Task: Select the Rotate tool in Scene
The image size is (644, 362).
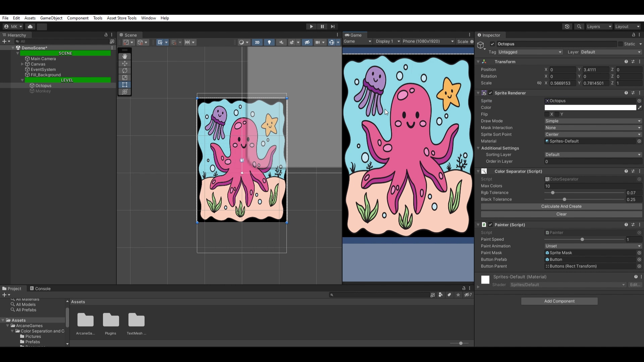Action: coord(125,70)
